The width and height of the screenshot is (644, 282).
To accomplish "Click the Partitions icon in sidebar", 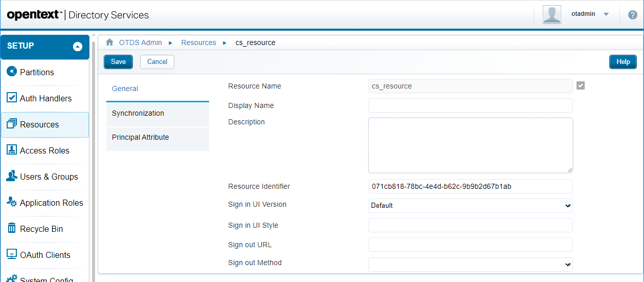I will 12,72.
